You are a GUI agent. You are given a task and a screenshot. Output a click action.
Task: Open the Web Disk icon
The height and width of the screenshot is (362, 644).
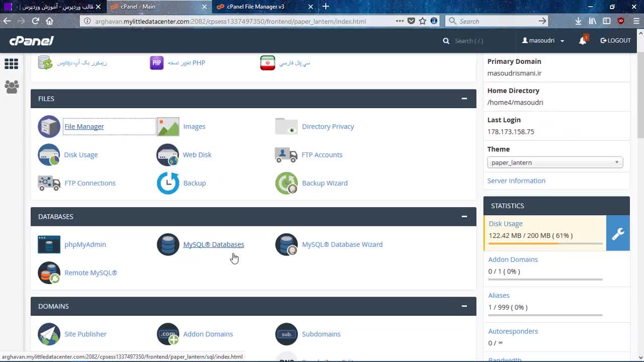168,155
